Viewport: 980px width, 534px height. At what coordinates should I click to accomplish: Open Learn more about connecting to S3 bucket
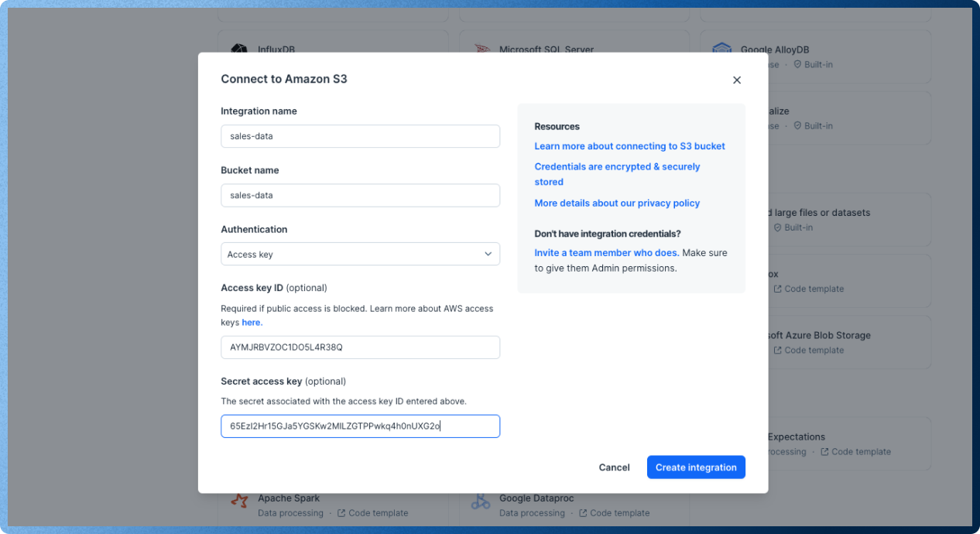[629, 146]
